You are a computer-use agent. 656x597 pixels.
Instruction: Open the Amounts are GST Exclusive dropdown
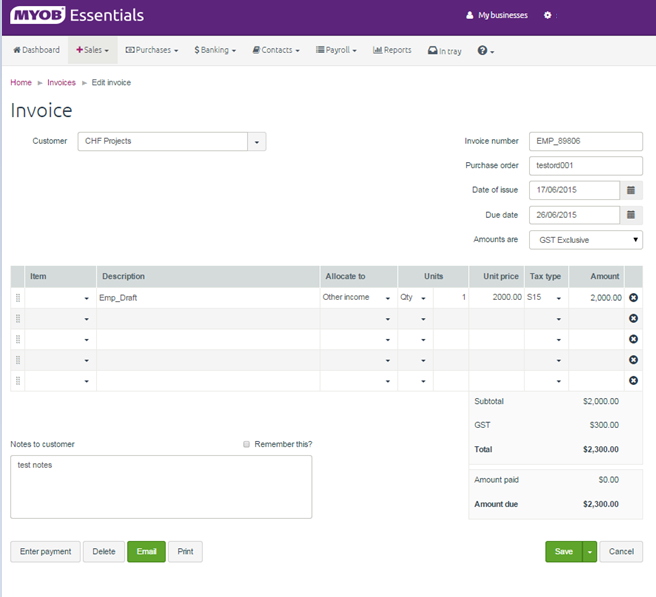(x=585, y=240)
